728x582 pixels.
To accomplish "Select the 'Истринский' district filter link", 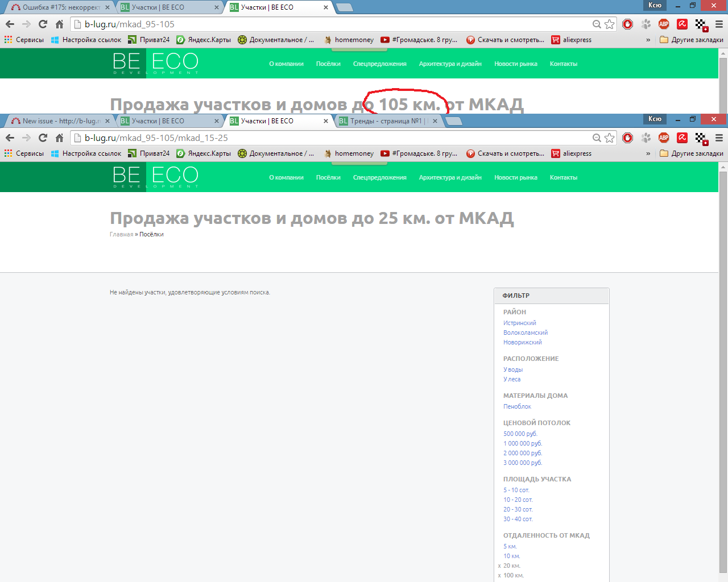I will coord(519,323).
